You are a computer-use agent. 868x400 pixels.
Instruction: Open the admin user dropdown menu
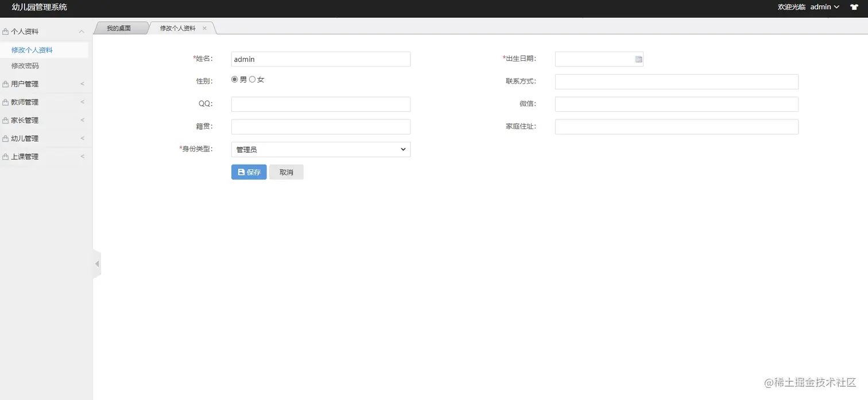coord(825,7)
